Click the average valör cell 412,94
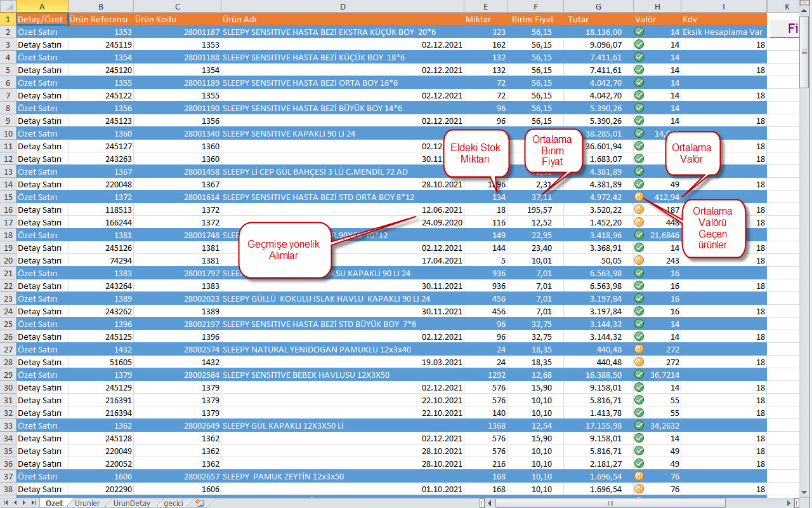This screenshot has width=812, height=508. (657, 197)
